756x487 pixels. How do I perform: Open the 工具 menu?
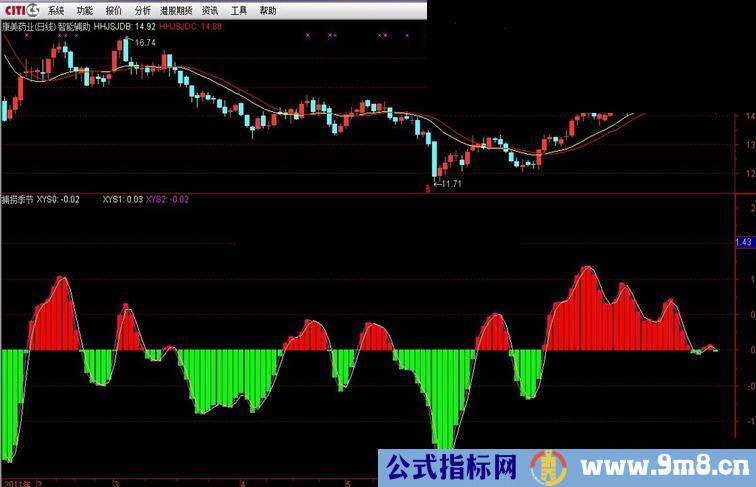[x=239, y=11]
